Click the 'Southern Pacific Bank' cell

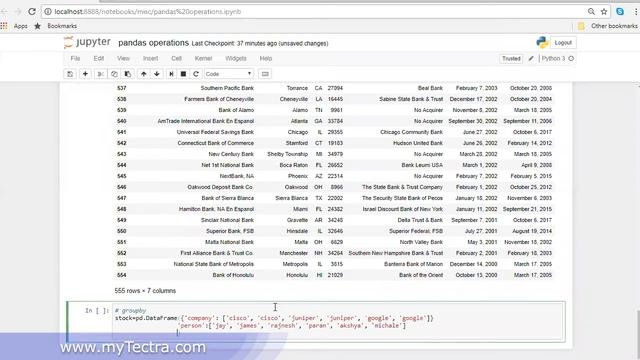[x=227, y=88]
